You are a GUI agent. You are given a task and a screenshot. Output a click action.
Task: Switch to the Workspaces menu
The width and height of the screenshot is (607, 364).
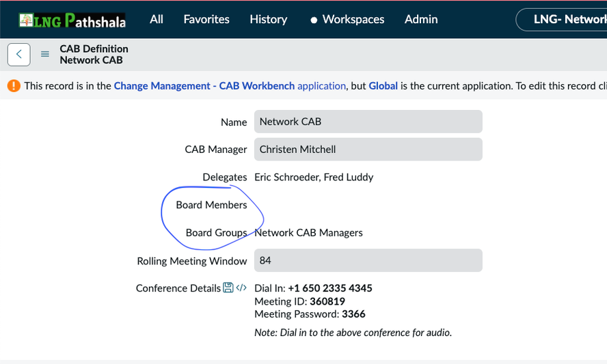click(x=347, y=19)
